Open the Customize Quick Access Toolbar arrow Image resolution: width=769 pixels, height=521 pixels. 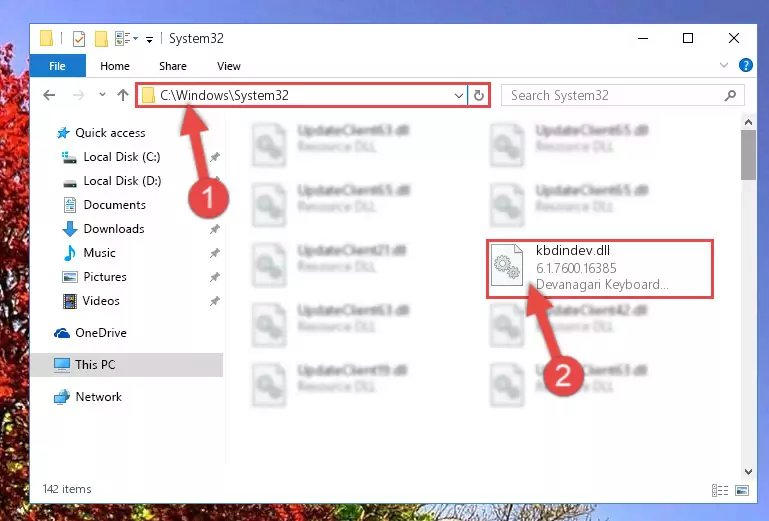tap(149, 39)
